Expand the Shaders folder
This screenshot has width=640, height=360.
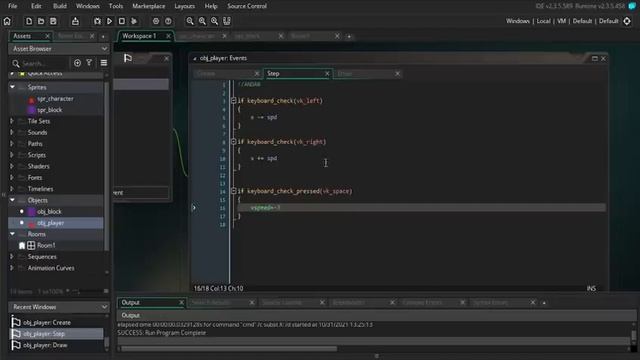click(12, 167)
